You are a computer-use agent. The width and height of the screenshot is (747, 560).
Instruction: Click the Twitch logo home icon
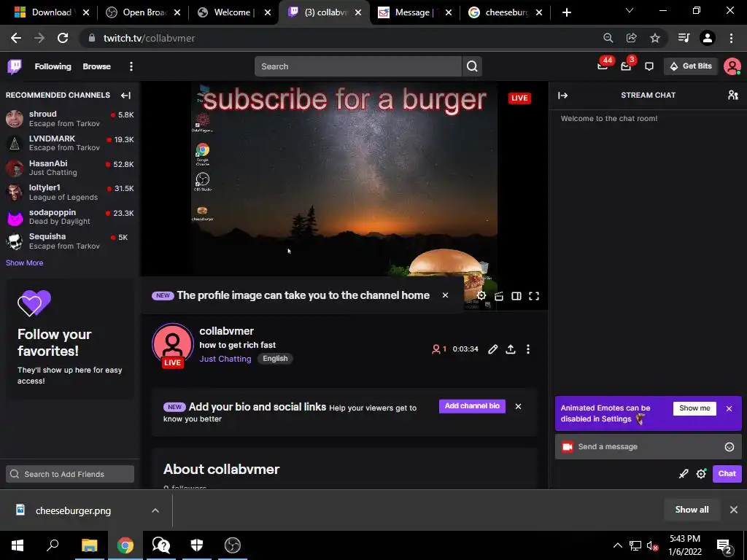15,66
